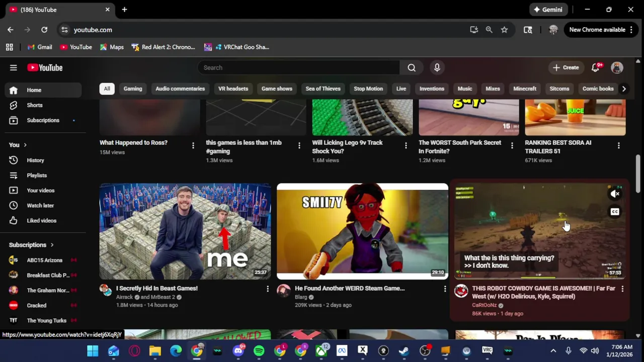
Task: Open Steam from the taskbar
Action: tap(404, 350)
